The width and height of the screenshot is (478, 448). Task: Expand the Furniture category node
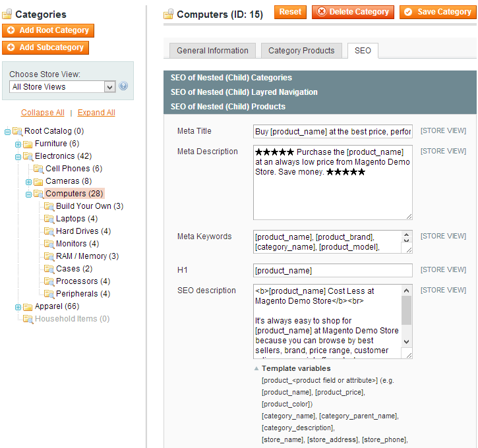(x=18, y=144)
